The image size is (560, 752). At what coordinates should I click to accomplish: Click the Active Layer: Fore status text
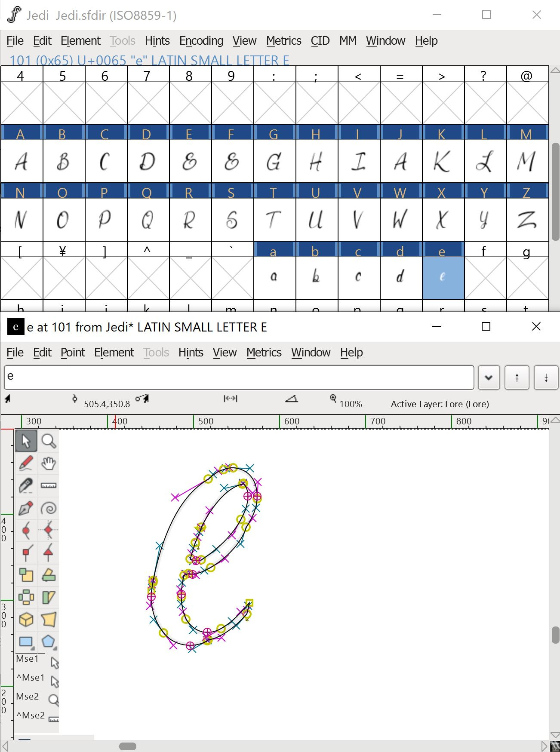(440, 404)
